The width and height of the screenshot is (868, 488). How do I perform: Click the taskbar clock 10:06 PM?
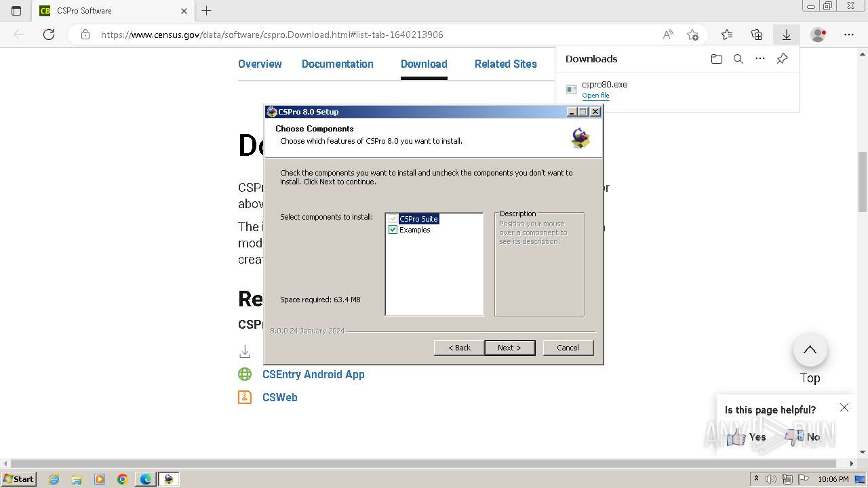833,479
